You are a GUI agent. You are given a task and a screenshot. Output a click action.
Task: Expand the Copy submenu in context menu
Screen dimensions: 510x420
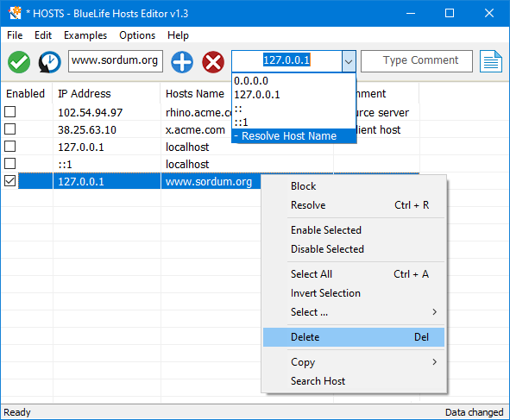click(354, 362)
